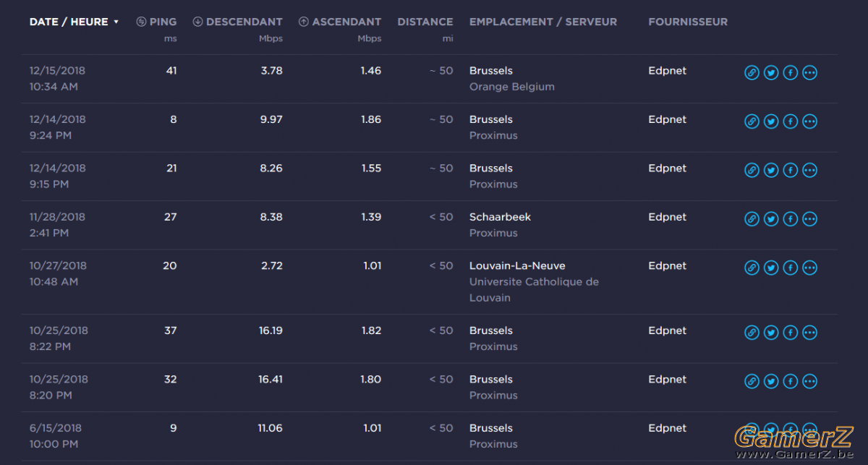Sort by the Ascendant column header
This screenshot has height=465, width=868.
click(x=340, y=22)
